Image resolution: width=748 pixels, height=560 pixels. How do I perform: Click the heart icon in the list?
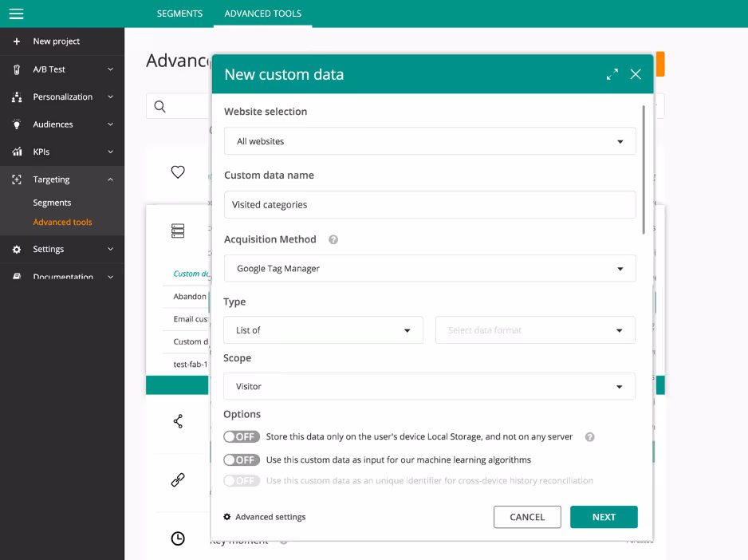click(x=178, y=172)
